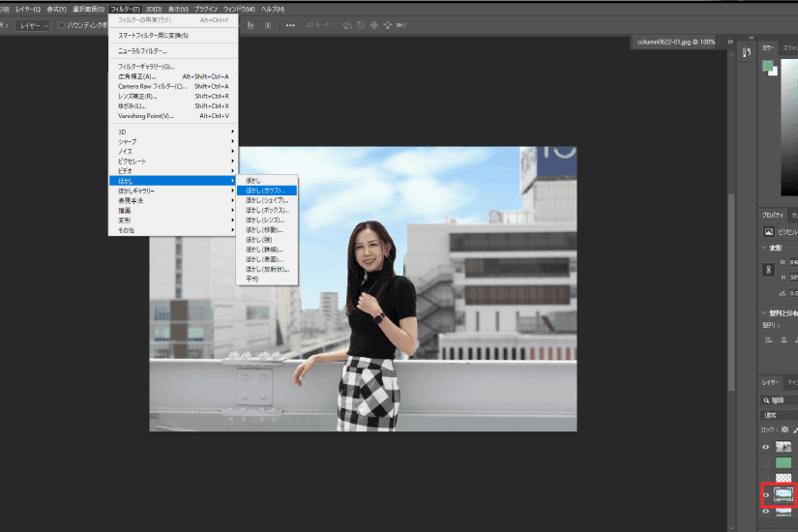Viewport: 798px width, 532px height.
Task: Show the hidden green fill layer
Action: (x=766, y=462)
